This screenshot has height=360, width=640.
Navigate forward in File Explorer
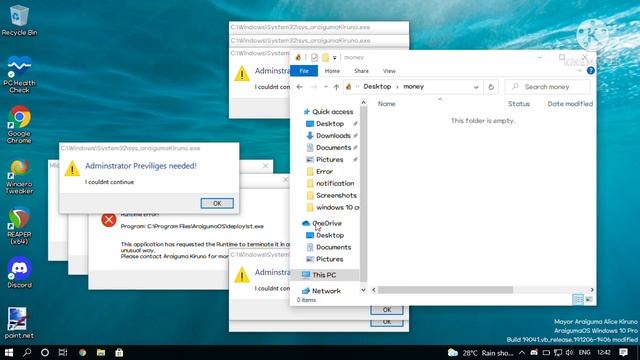(x=314, y=87)
